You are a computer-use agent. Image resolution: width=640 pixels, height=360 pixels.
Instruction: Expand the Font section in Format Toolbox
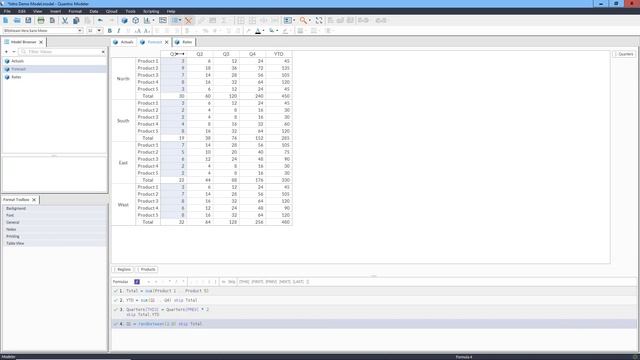pyautogui.click(x=55, y=215)
